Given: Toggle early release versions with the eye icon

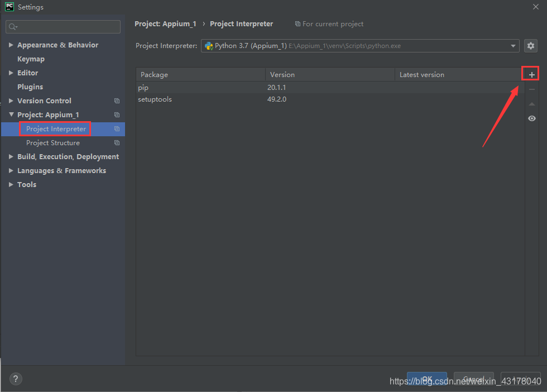Looking at the screenshot, I should click(531, 118).
